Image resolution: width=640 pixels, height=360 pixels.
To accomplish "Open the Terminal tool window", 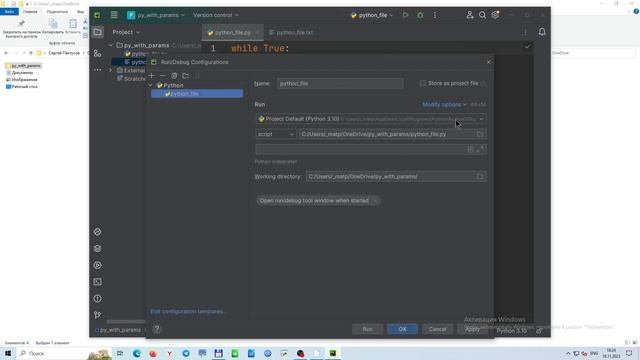I will coord(98,282).
